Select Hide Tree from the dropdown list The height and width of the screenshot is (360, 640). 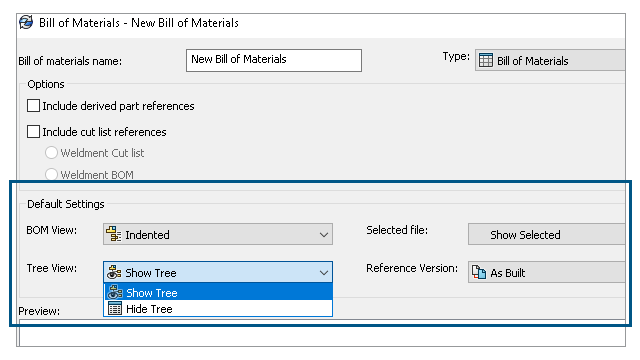(218, 309)
